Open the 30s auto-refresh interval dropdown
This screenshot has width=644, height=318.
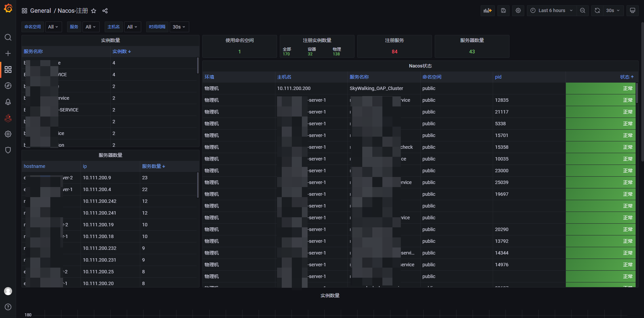pos(613,10)
